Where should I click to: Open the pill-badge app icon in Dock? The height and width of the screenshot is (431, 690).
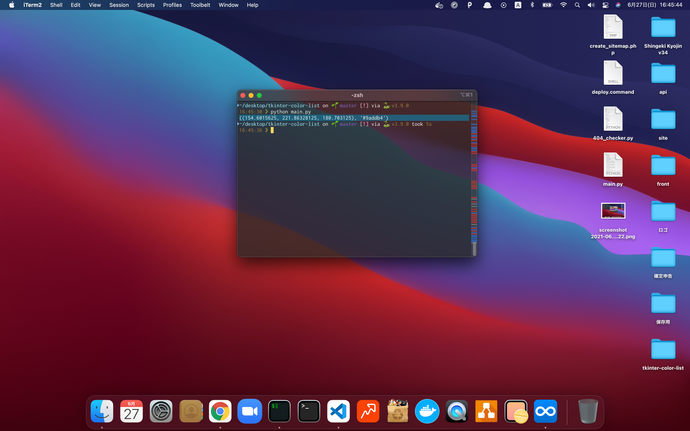click(x=516, y=411)
